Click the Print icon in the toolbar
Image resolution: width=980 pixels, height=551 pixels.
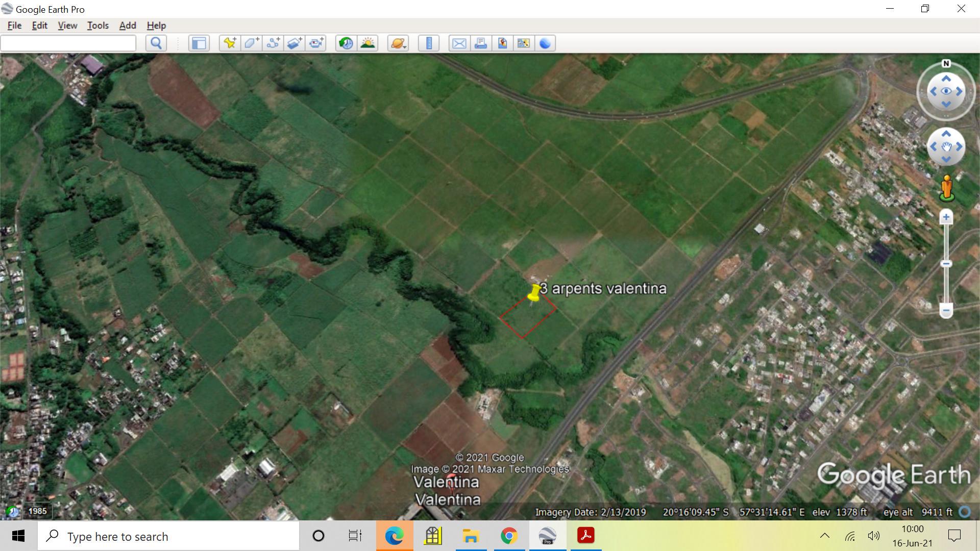(481, 43)
